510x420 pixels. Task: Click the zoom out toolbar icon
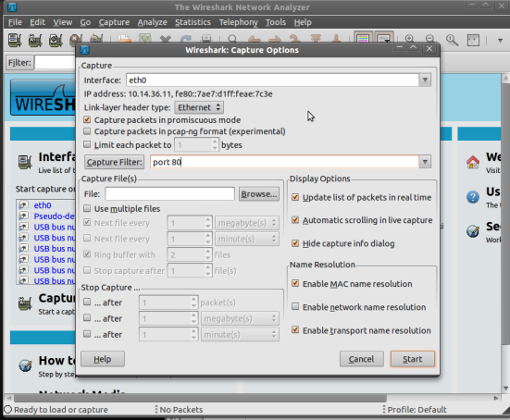coord(430,39)
